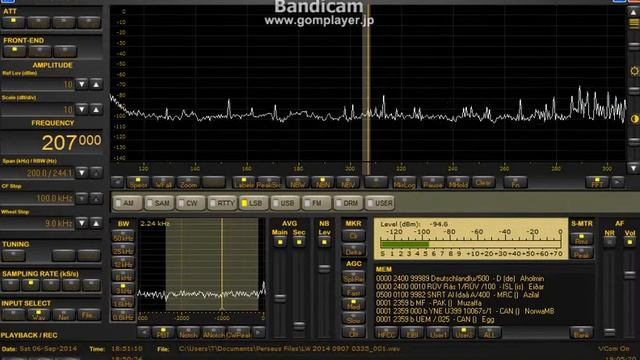Click the SNRT Al Idaa memory entry
The width and height of the screenshot is (640, 360).
[x=458, y=295]
